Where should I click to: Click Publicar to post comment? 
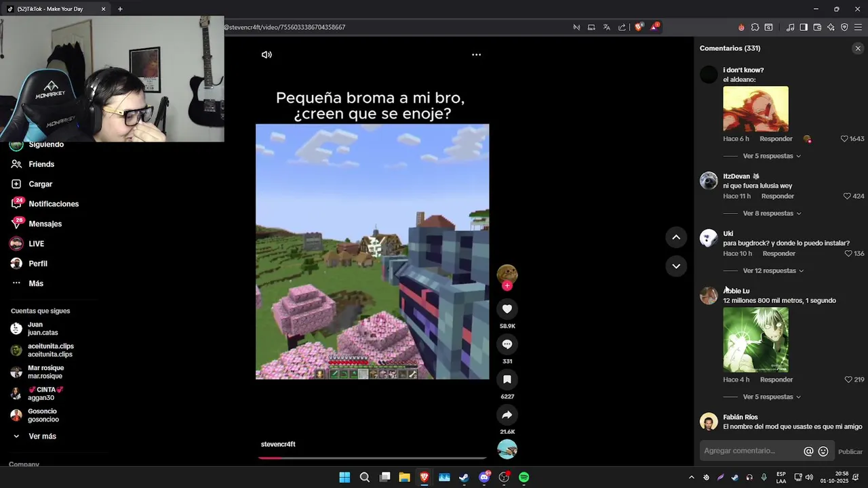(850, 452)
